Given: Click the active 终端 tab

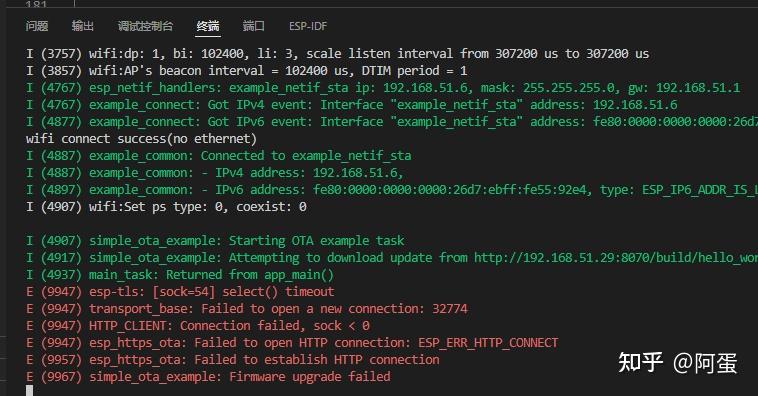Looking at the screenshot, I should pos(208,26).
